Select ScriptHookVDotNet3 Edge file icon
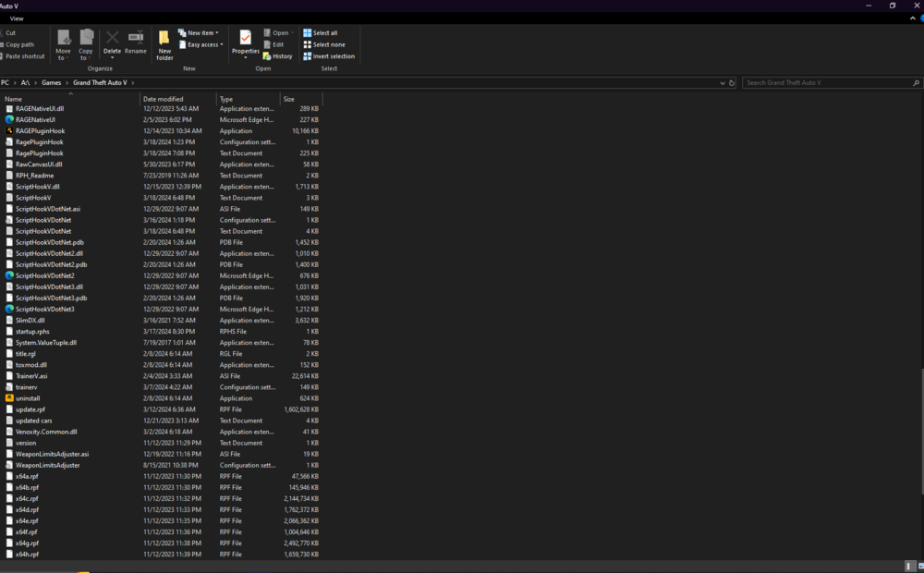The image size is (924, 573). (9, 309)
